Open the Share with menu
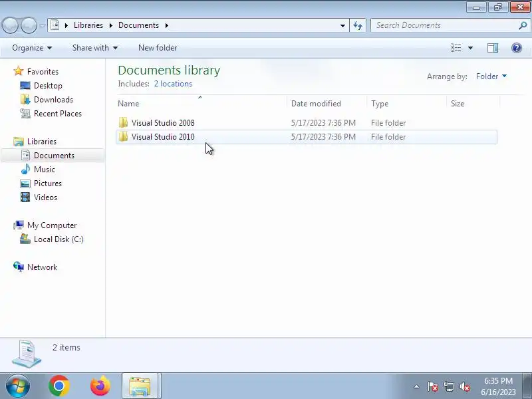 pyautogui.click(x=95, y=48)
